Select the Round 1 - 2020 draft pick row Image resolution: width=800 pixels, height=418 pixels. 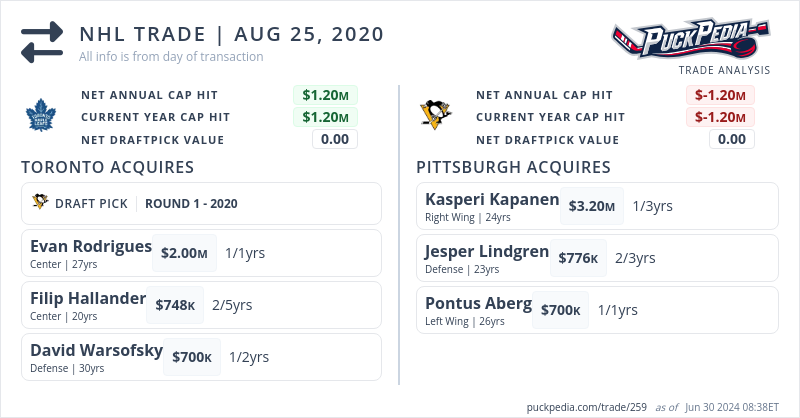200,203
